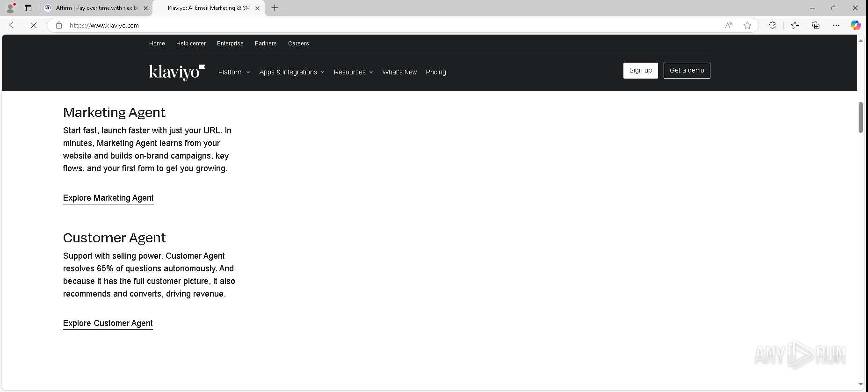
Task: Open the Partners link
Action: 266,44
